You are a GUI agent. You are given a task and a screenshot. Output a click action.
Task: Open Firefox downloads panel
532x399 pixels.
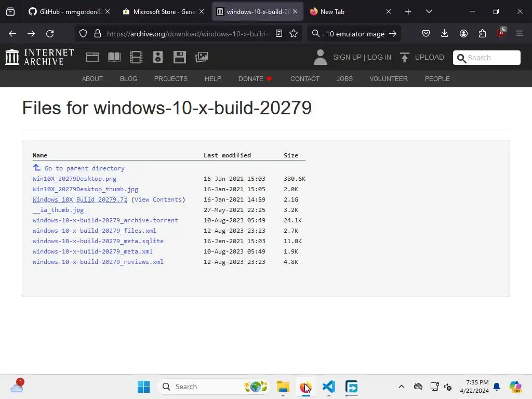[445, 33]
